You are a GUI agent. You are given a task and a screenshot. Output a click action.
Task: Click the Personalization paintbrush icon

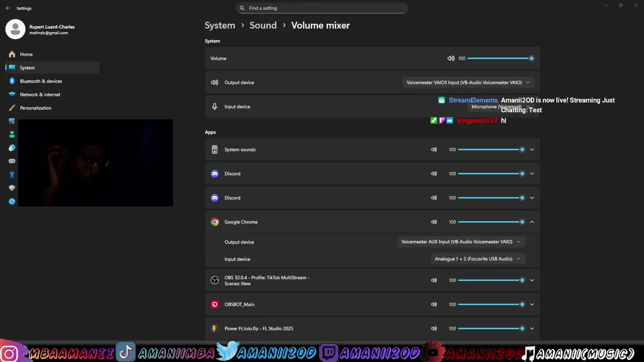coord(12,108)
